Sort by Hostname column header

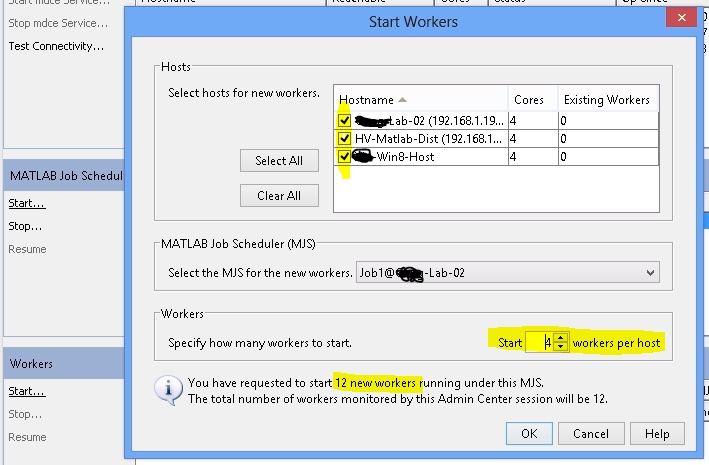421,100
